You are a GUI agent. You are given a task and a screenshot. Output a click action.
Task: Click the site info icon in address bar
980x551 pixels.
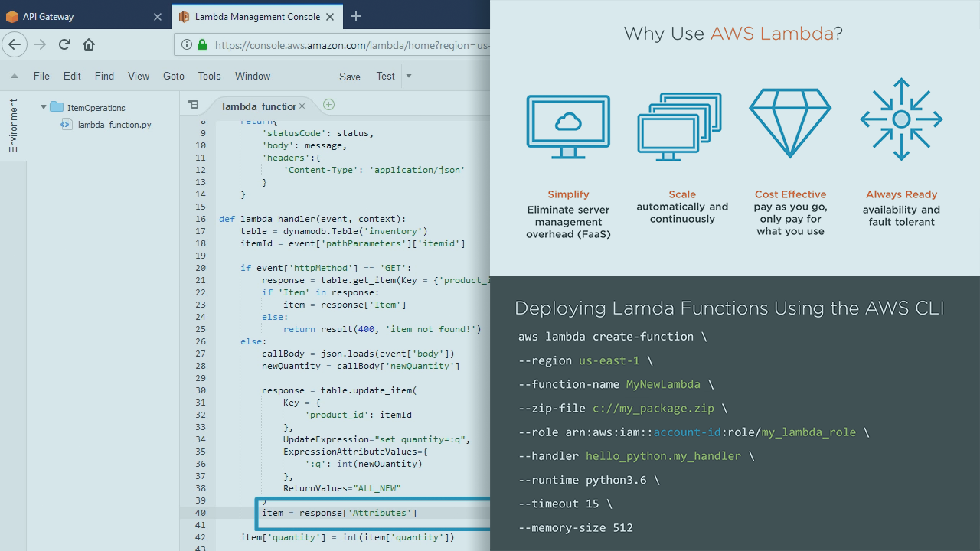[187, 45]
